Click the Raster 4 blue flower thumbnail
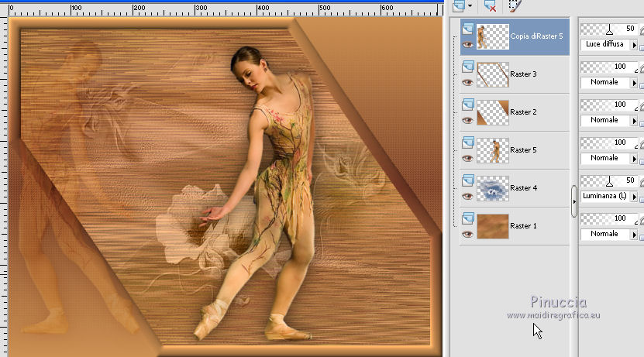This screenshot has width=644, height=357. coord(493,188)
